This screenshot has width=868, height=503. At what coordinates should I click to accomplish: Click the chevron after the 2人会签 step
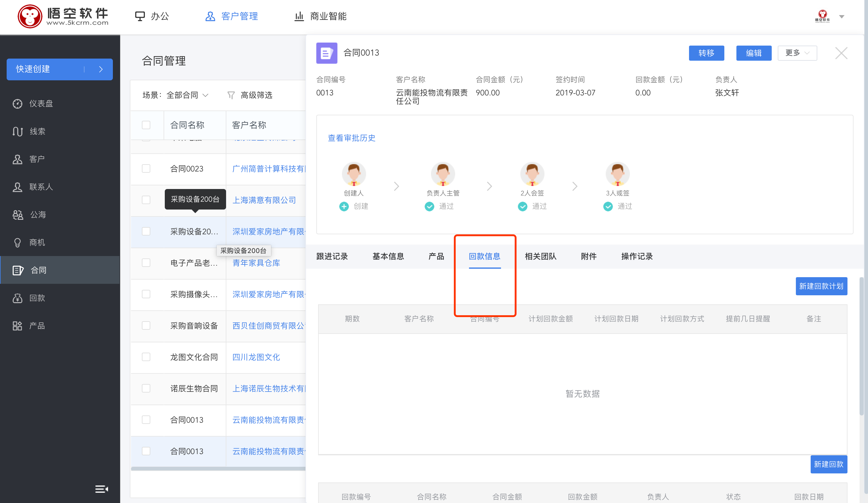[575, 186]
